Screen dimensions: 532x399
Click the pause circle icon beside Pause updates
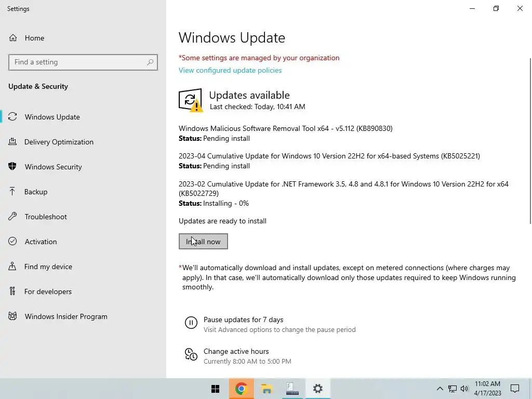[191, 322]
